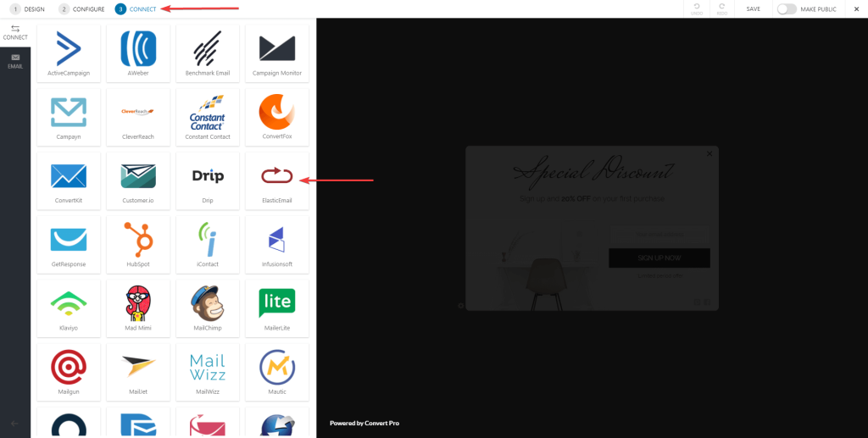Click the Powered by Convert Pro link
This screenshot has height=438, width=868.
(364, 423)
